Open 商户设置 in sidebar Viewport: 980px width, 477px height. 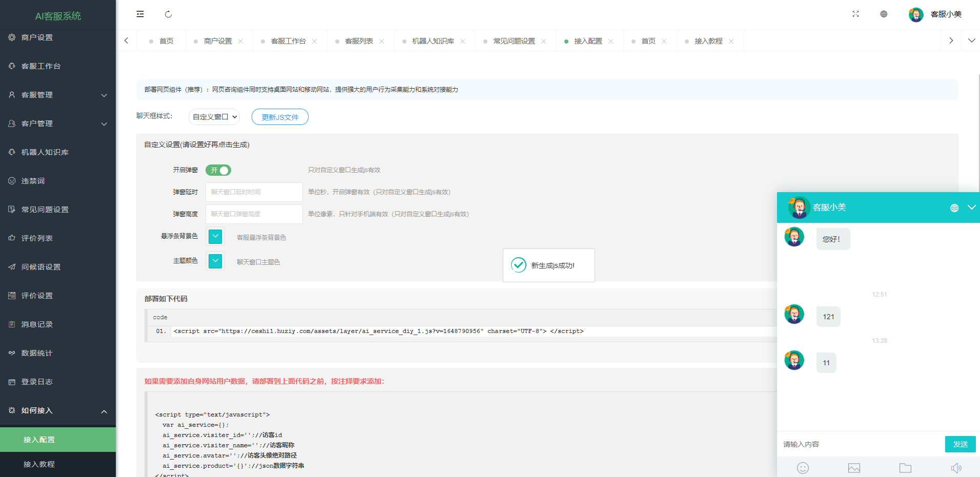click(x=58, y=37)
